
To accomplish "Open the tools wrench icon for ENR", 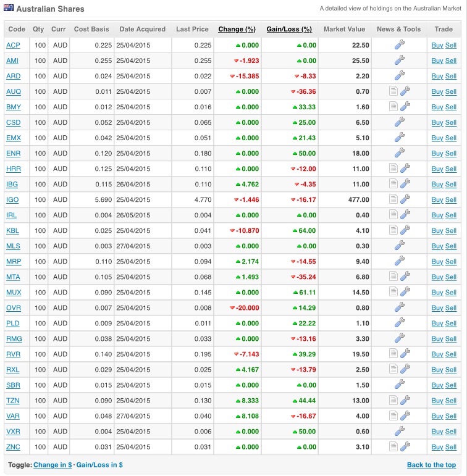I will tap(399, 152).
